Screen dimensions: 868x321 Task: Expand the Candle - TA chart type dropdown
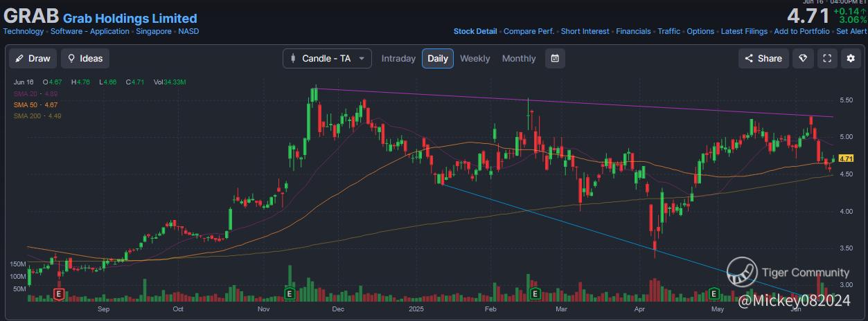pos(327,58)
